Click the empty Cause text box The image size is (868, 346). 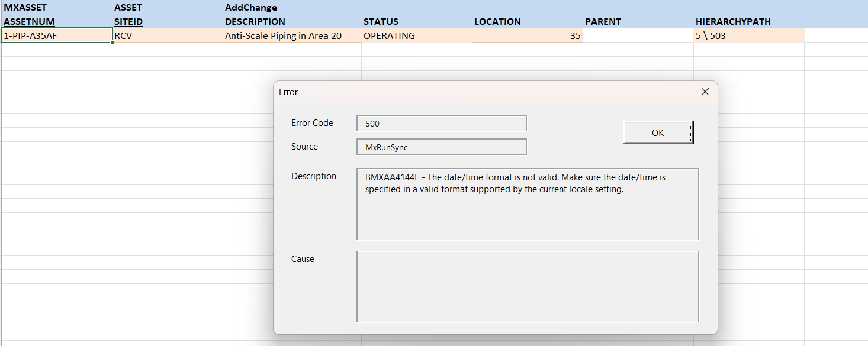tap(527, 286)
